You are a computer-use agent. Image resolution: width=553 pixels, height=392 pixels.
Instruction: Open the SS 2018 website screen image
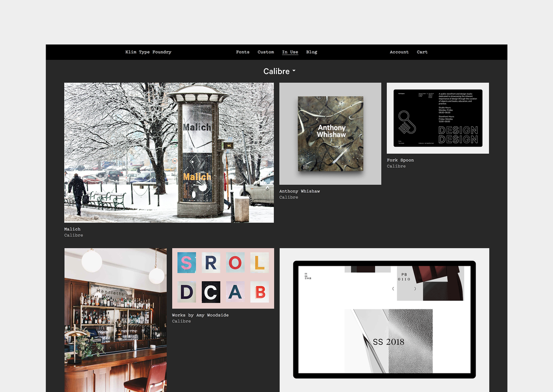point(384,320)
